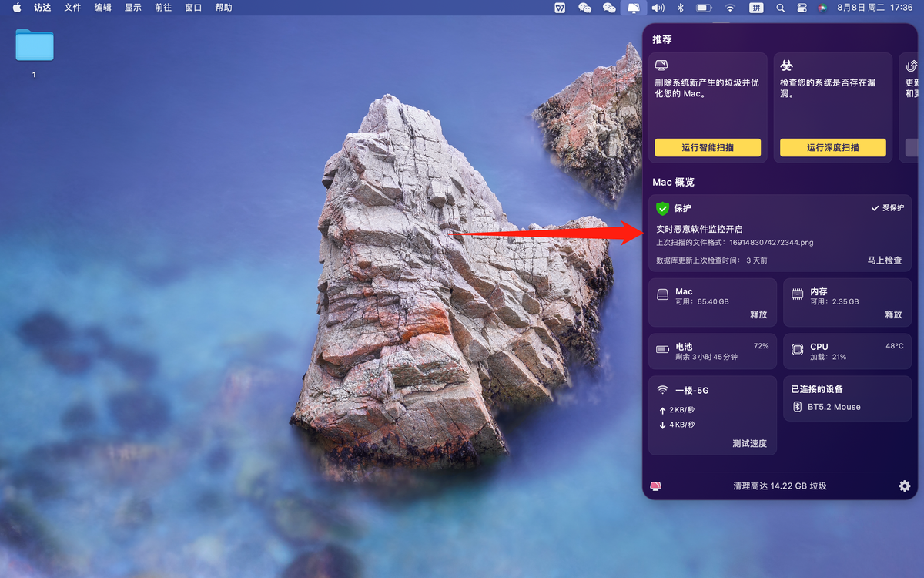The width and height of the screenshot is (924, 578).
Task: Click 释放 on the Mac storage card
Action: pyautogui.click(x=758, y=314)
